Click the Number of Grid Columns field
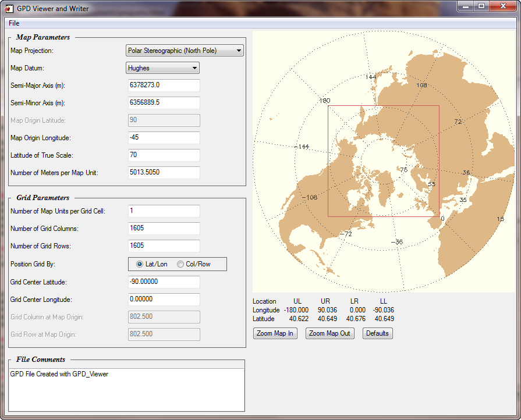This screenshot has width=521, height=420. (164, 229)
